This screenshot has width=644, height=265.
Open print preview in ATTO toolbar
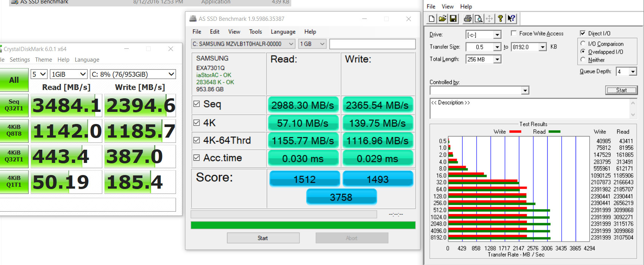pos(479,19)
